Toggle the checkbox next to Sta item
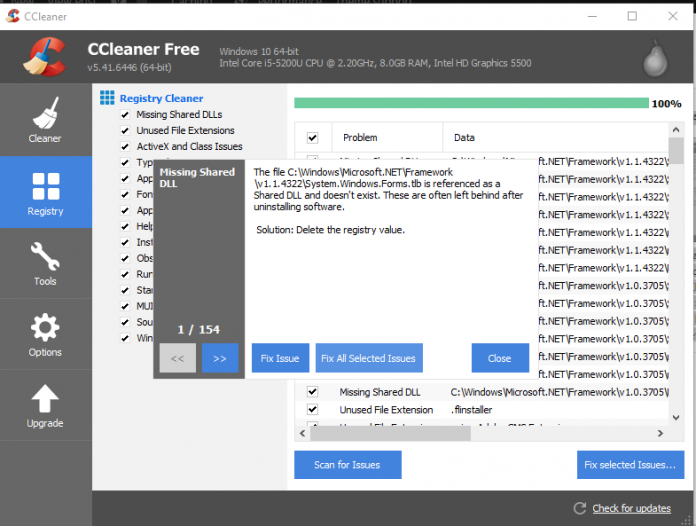This screenshot has width=696, height=526. [x=125, y=291]
